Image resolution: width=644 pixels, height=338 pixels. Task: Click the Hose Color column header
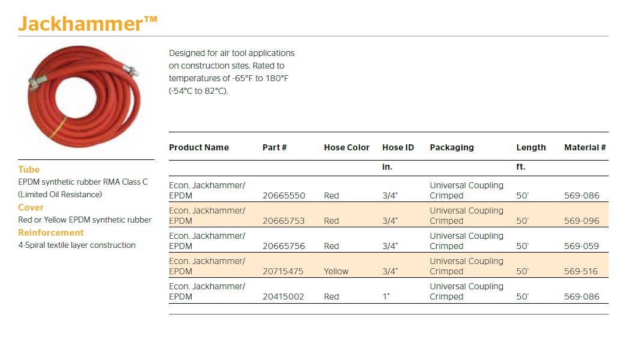[347, 147]
